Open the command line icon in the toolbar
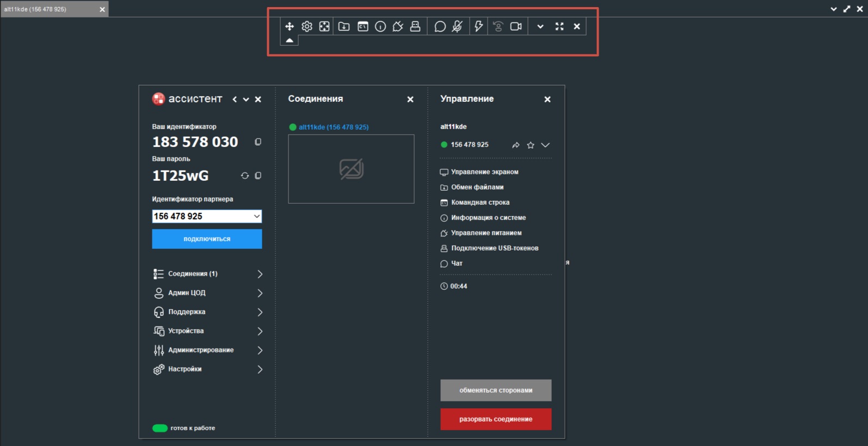This screenshot has width=868, height=446. point(363,26)
